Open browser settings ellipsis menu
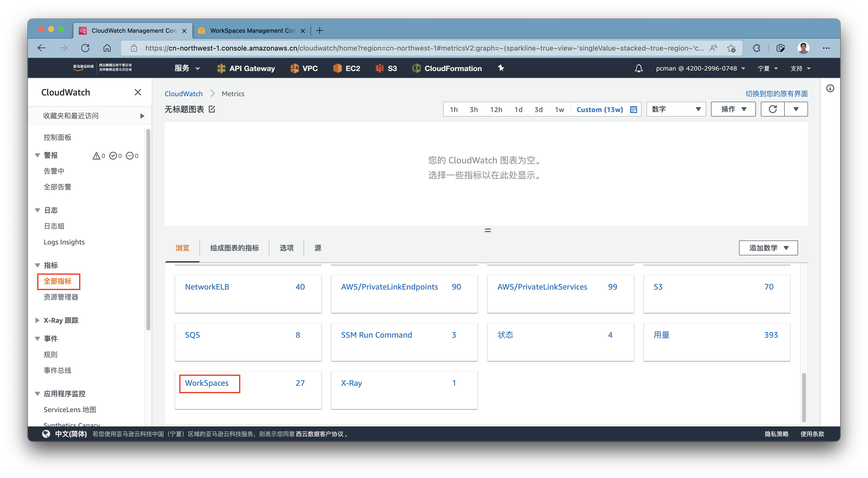 tap(826, 48)
